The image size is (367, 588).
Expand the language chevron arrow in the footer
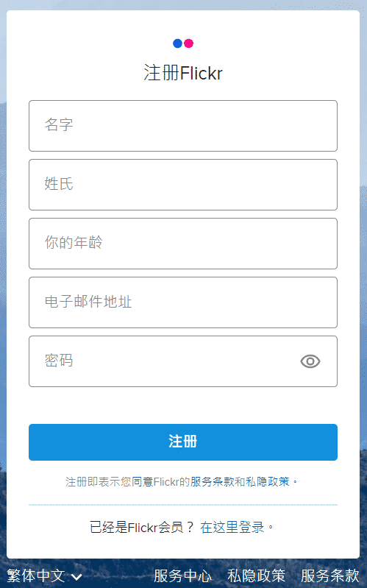point(76,576)
